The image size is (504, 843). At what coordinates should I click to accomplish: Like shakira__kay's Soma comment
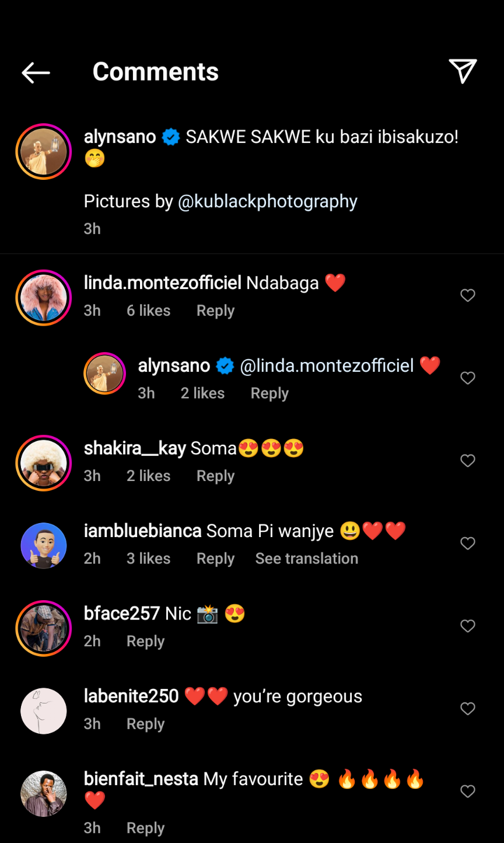(x=468, y=461)
